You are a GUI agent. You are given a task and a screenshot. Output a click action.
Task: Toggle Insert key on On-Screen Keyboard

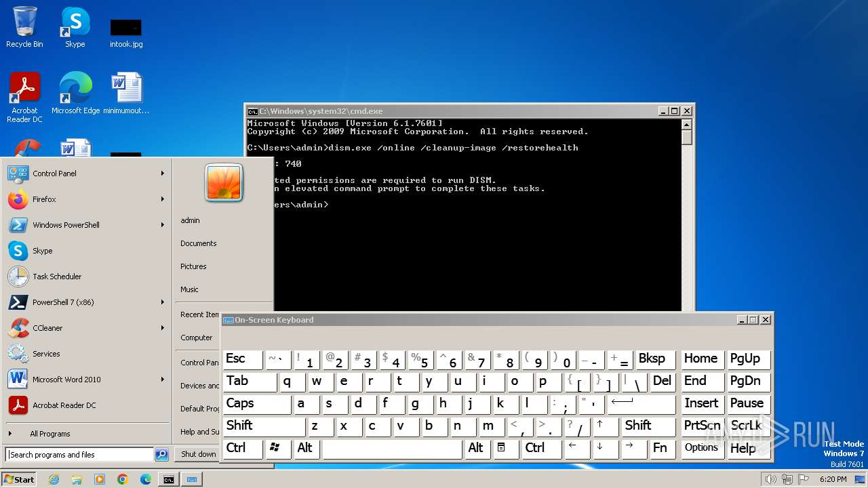[x=703, y=404]
